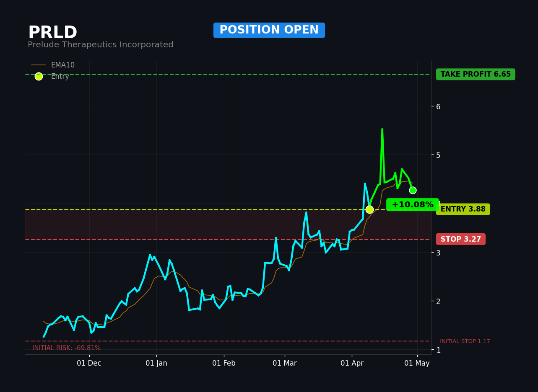The height and width of the screenshot is (392, 538).
Task: Click the price axis value 2
Action: tap(438, 301)
